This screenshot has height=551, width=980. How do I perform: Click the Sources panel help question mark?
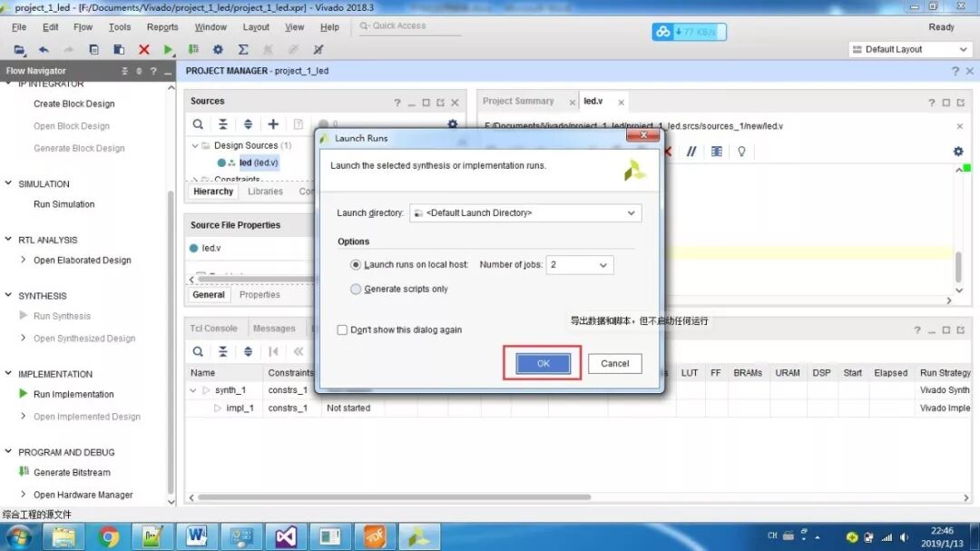(x=397, y=103)
